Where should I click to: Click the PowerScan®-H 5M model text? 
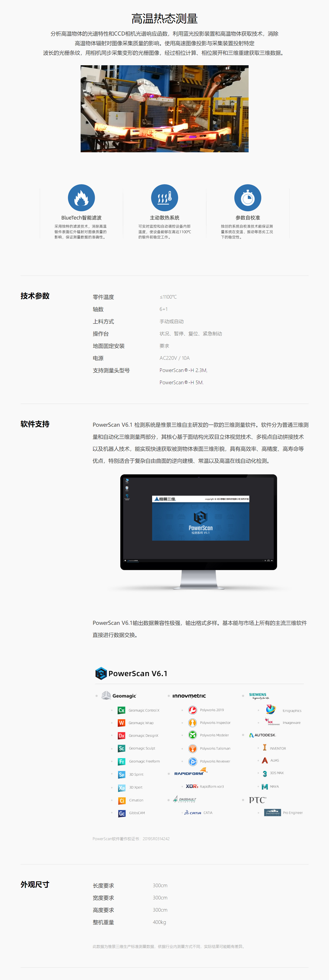point(181,382)
